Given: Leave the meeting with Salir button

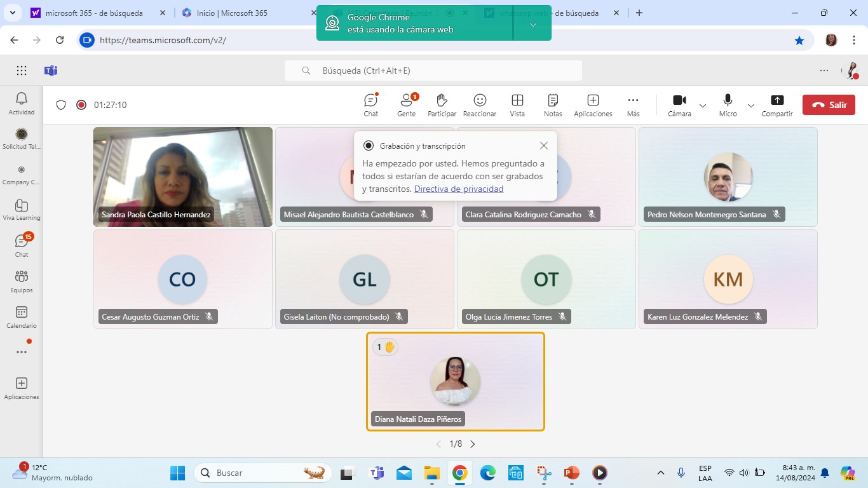Looking at the screenshot, I should (x=829, y=105).
